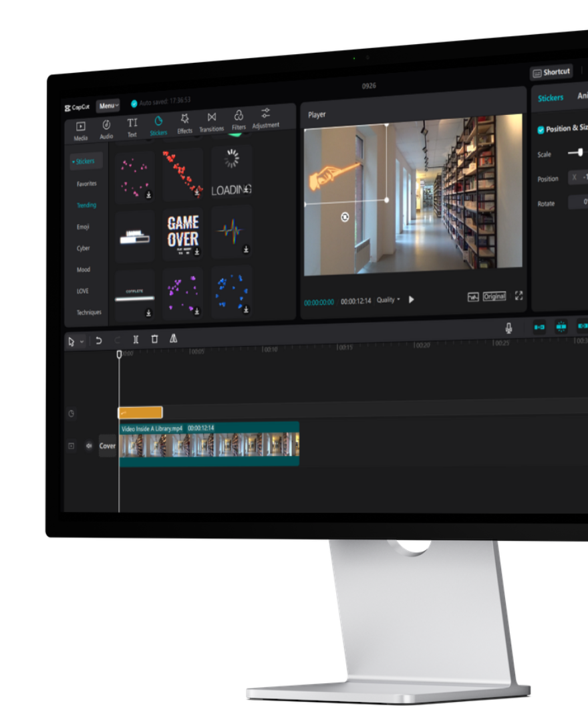Select the Trending sticker category
The image size is (588, 722).
click(x=86, y=205)
